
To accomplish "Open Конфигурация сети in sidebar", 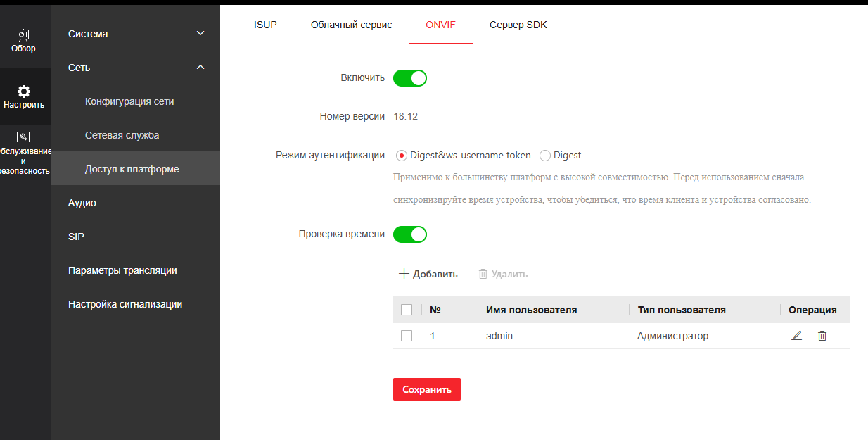I will coord(129,101).
